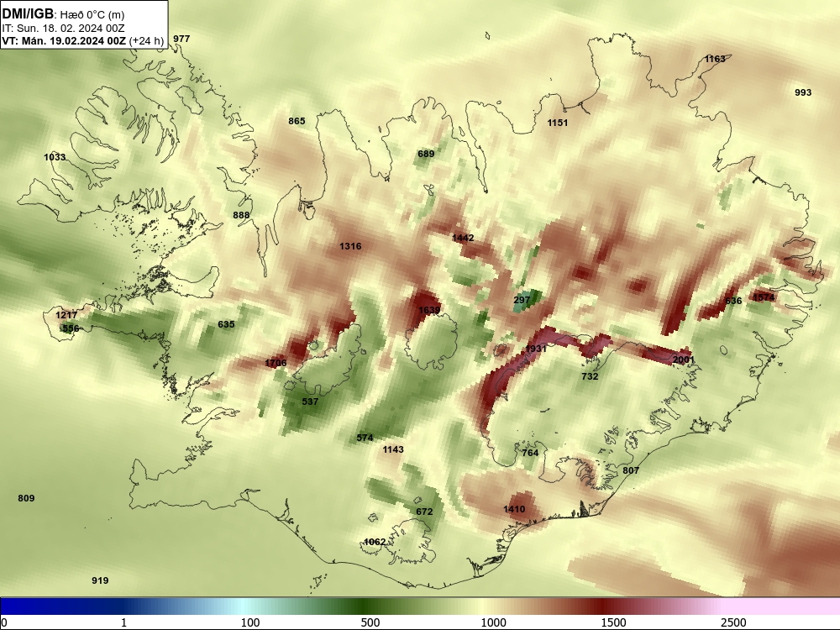This screenshot has width=840, height=630.
Task: Select the 865 value label
Action: click(297, 121)
